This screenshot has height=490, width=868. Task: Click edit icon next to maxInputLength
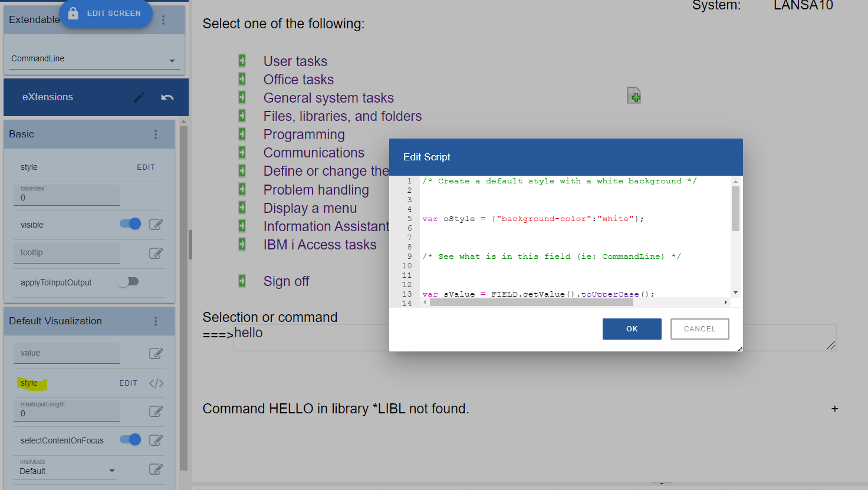pyautogui.click(x=156, y=412)
